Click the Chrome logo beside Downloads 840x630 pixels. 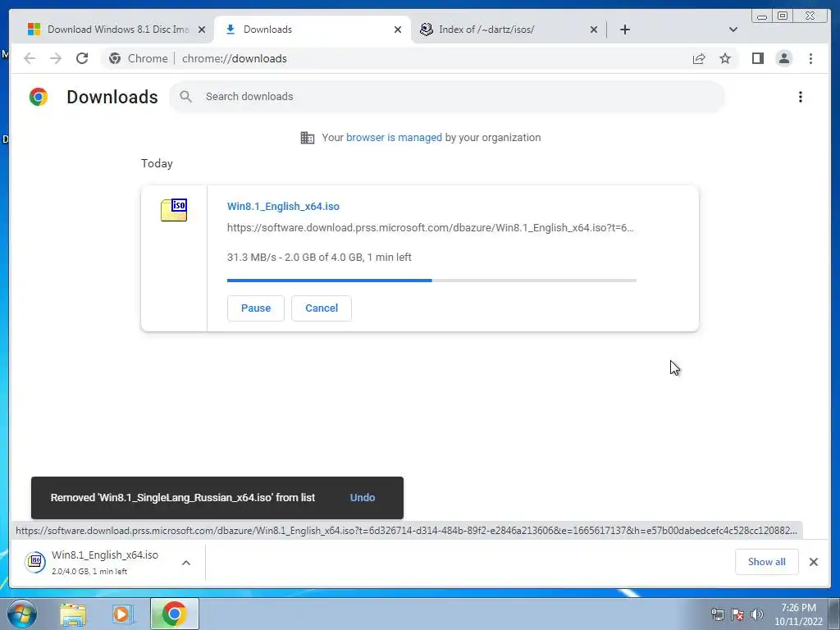point(39,97)
